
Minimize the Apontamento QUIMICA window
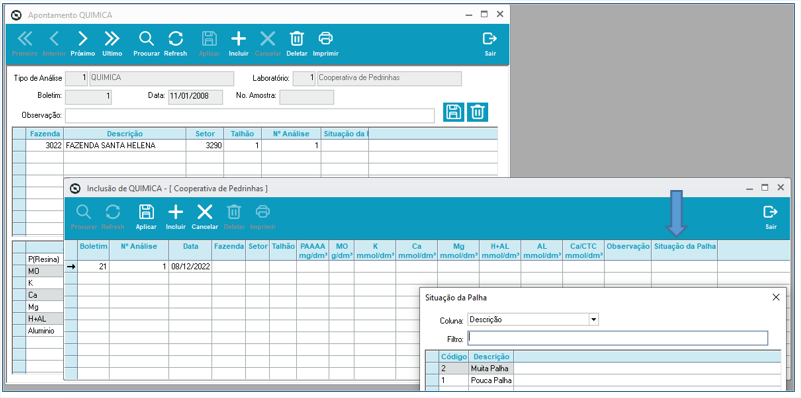point(468,15)
